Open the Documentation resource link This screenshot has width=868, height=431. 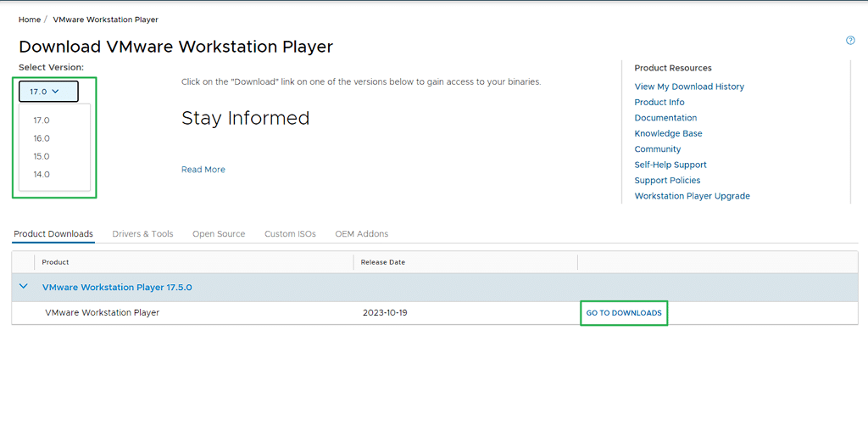click(x=665, y=118)
